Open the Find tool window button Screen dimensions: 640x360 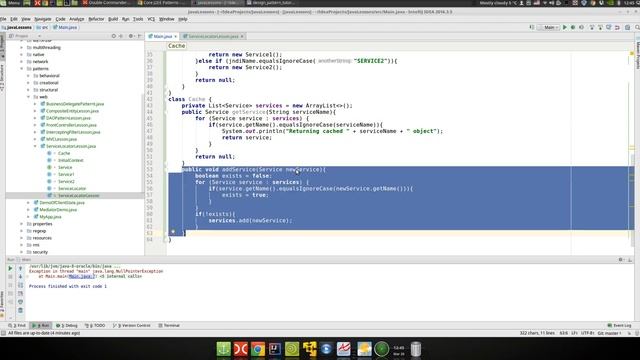(17, 325)
